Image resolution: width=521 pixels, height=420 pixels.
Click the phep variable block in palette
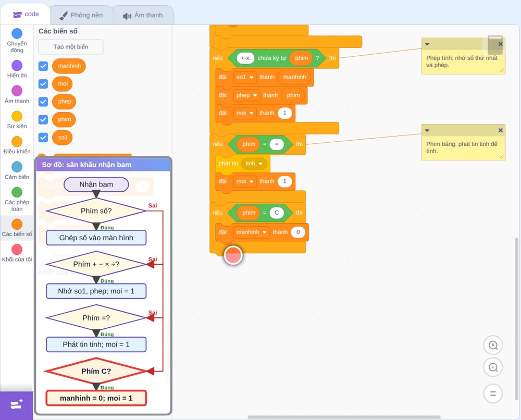tap(65, 102)
